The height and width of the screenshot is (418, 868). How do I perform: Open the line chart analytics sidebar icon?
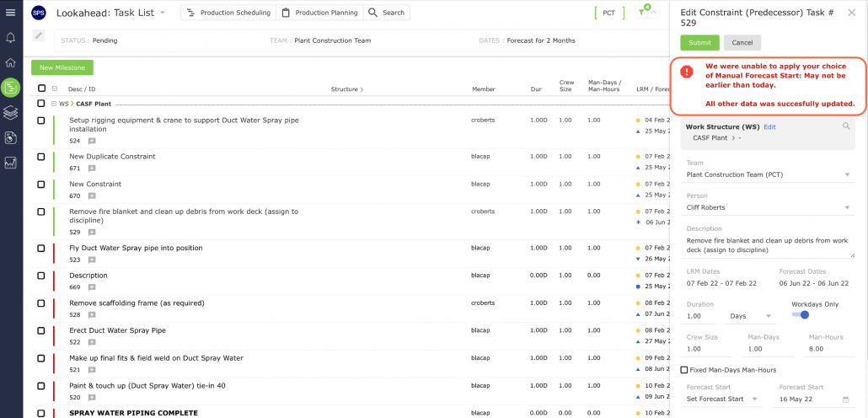10,163
